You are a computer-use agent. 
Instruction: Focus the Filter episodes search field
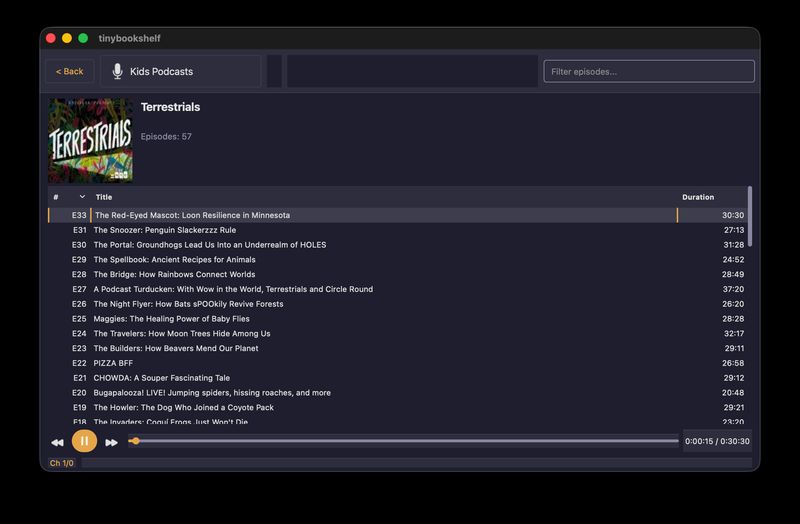pos(648,71)
